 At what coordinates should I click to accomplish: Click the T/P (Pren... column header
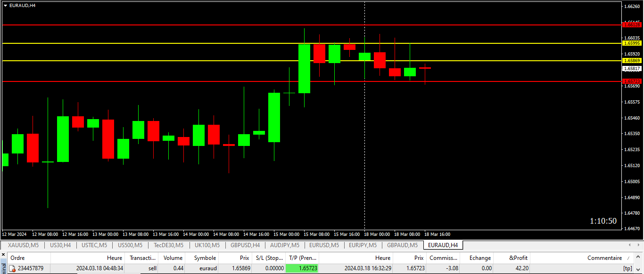pos(302,258)
